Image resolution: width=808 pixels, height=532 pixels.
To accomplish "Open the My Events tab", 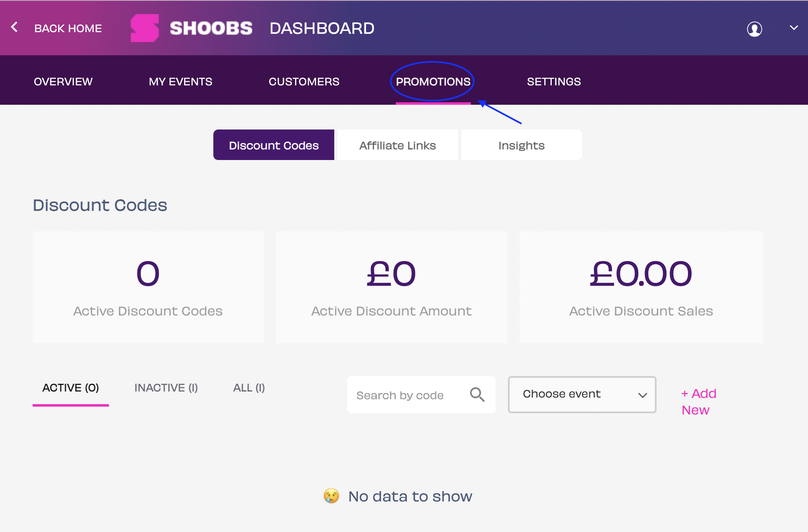I will click(x=181, y=82).
